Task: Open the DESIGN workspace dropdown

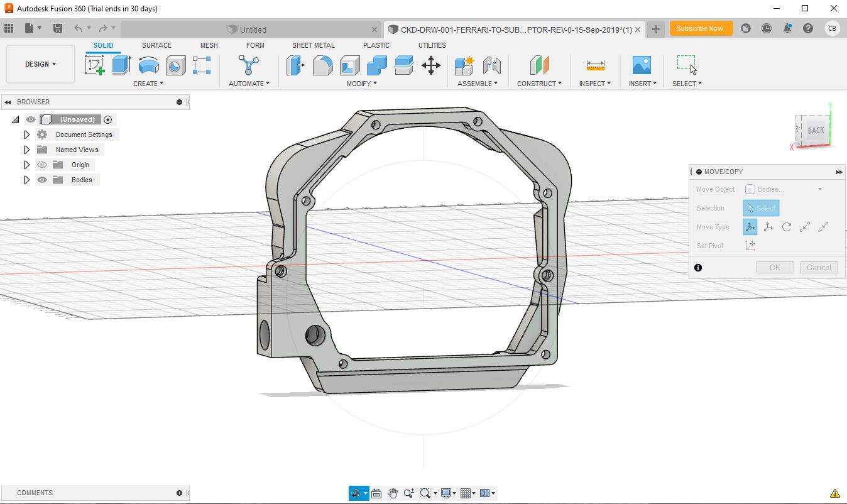Action: click(x=40, y=64)
